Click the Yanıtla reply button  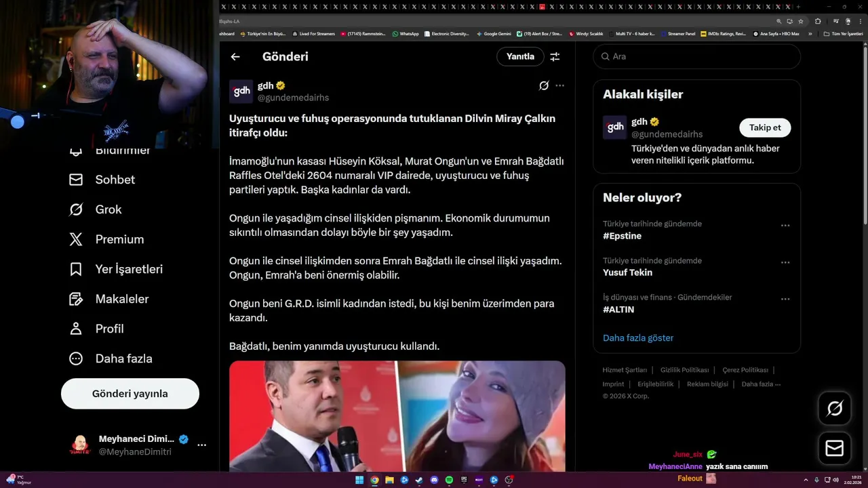pos(520,57)
